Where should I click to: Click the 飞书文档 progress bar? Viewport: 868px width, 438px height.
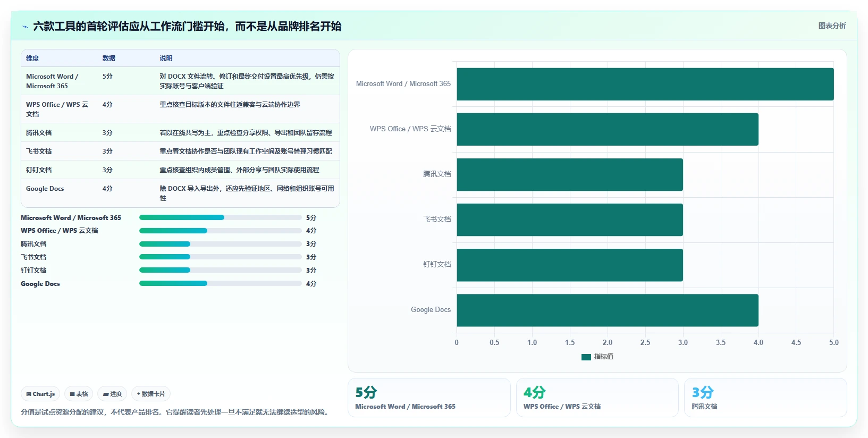coord(221,257)
